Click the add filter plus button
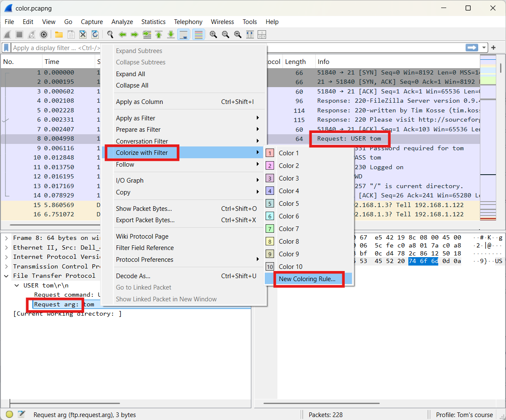Screen dimensions: 506x420 494,48
